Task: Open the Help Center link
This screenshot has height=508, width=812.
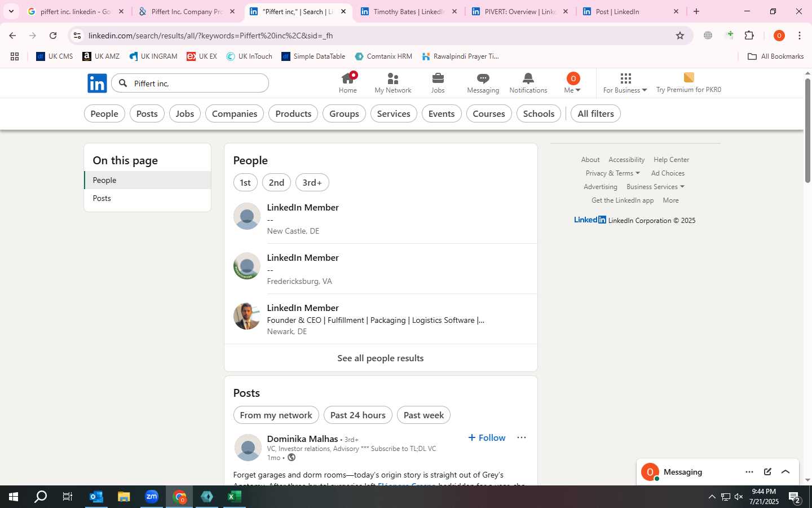Action: [671, 160]
